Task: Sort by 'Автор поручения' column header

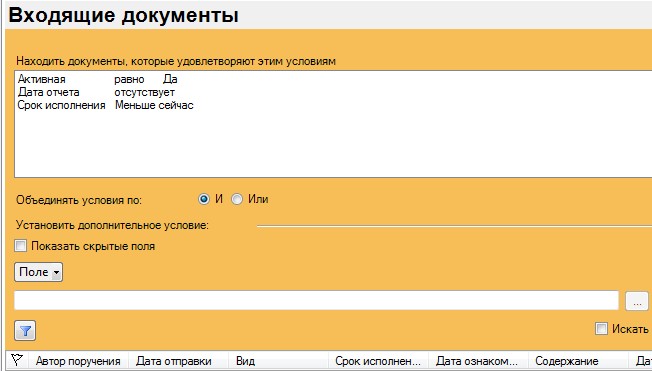Action: coord(78,361)
